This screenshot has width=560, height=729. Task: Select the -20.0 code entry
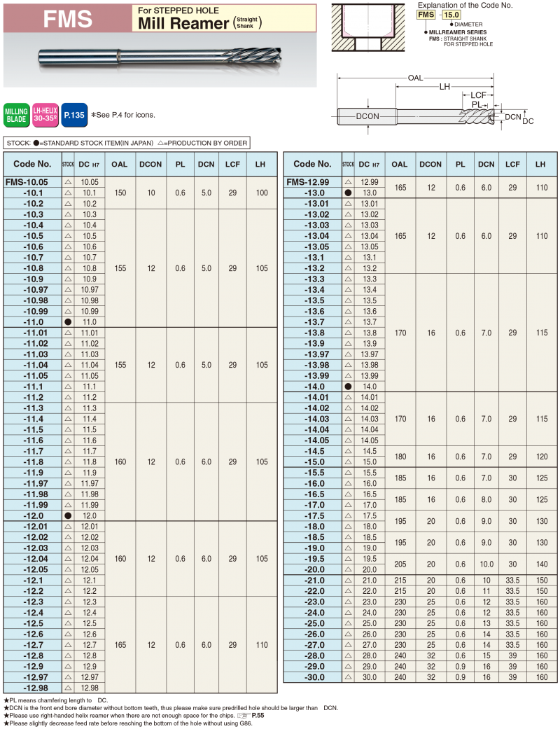[312, 569]
